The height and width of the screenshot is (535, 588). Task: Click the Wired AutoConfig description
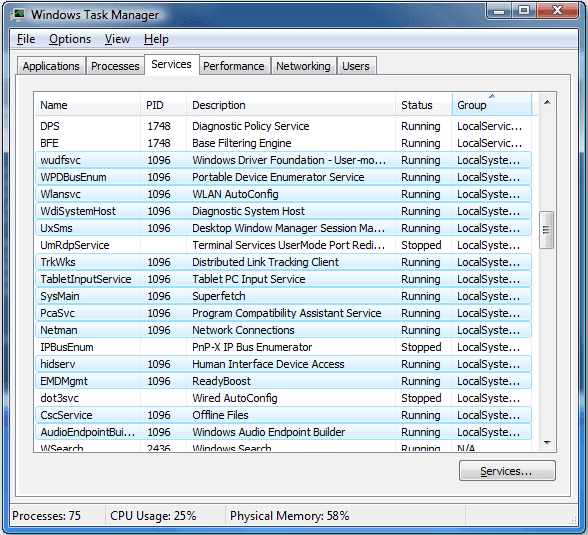(235, 398)
